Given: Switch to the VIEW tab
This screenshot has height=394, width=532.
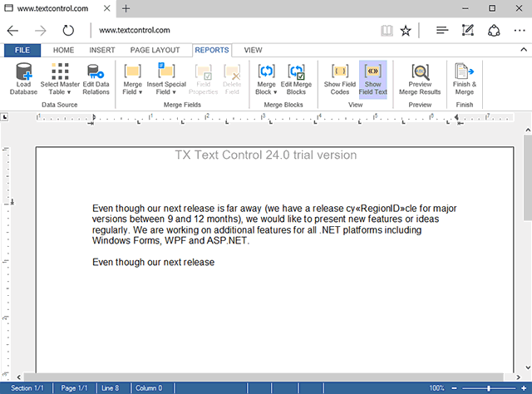Looking at the screenshot, I should pos(253,50).
